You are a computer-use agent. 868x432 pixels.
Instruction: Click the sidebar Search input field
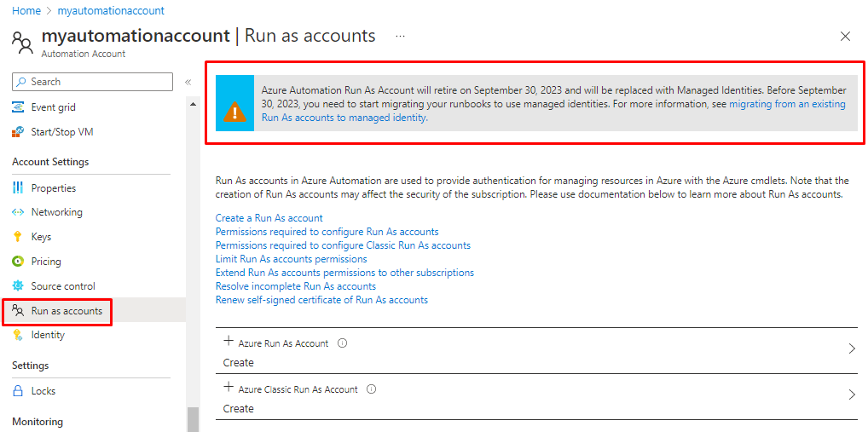click(94, 82)
